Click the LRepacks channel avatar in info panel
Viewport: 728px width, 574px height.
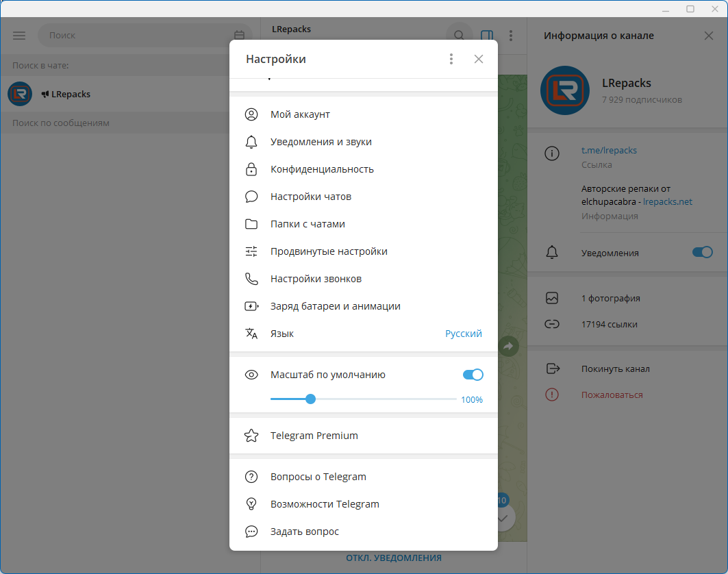click(564, 90)
